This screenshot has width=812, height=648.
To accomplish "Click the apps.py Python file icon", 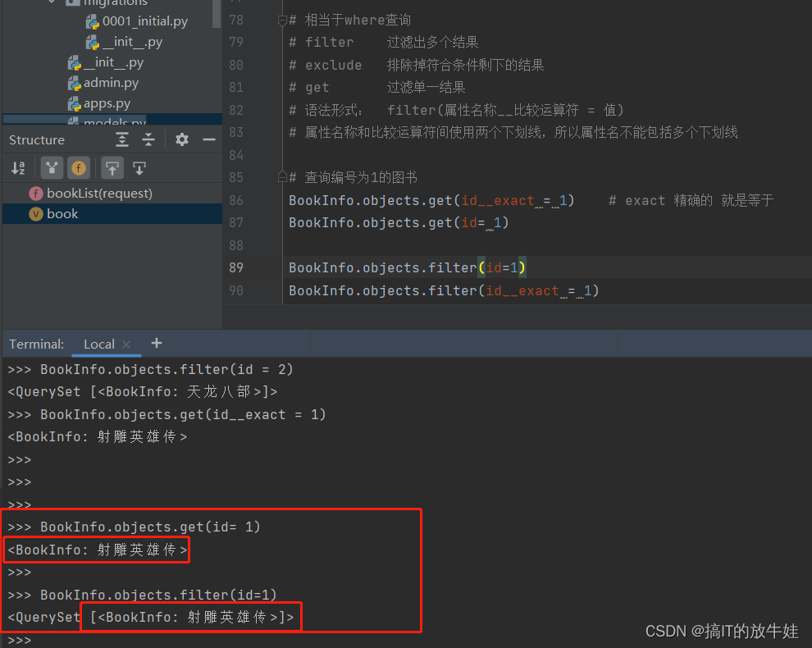I will (x=74, y=104).
